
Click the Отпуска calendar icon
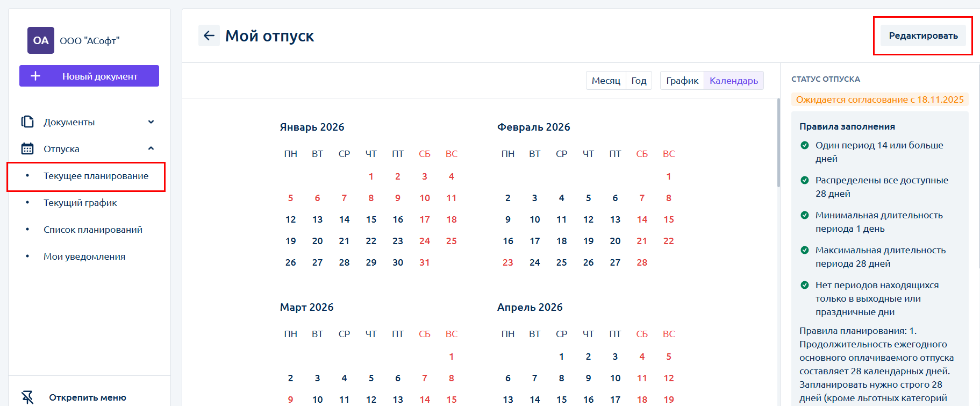27,149
